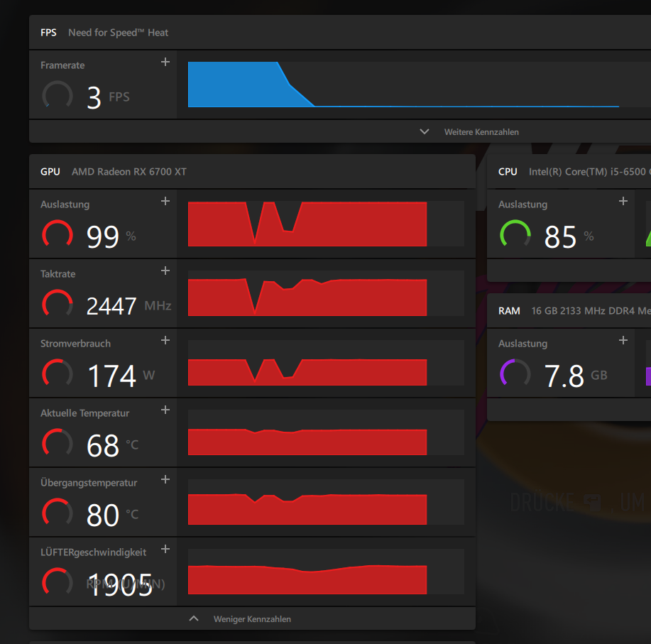Click the Aktuelle Temperatur history graph
651x644 pixels.
click(326, 432)
